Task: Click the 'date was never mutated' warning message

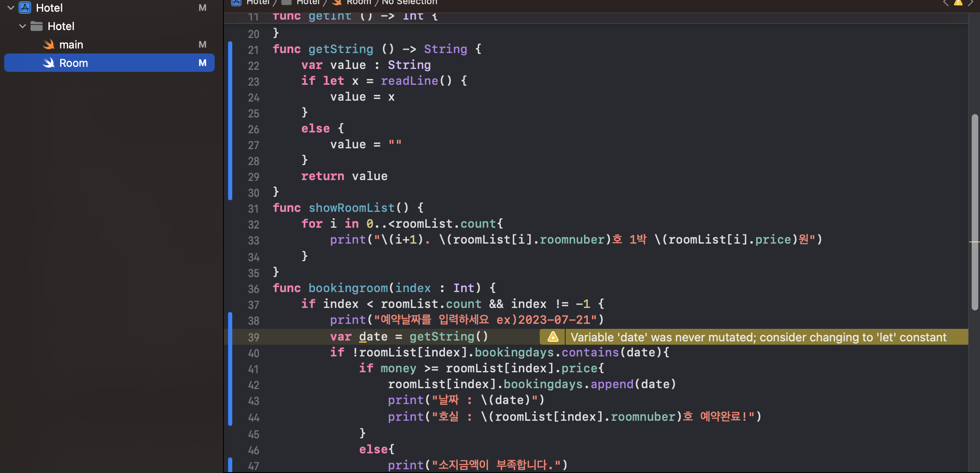Action: coord(758,337)
